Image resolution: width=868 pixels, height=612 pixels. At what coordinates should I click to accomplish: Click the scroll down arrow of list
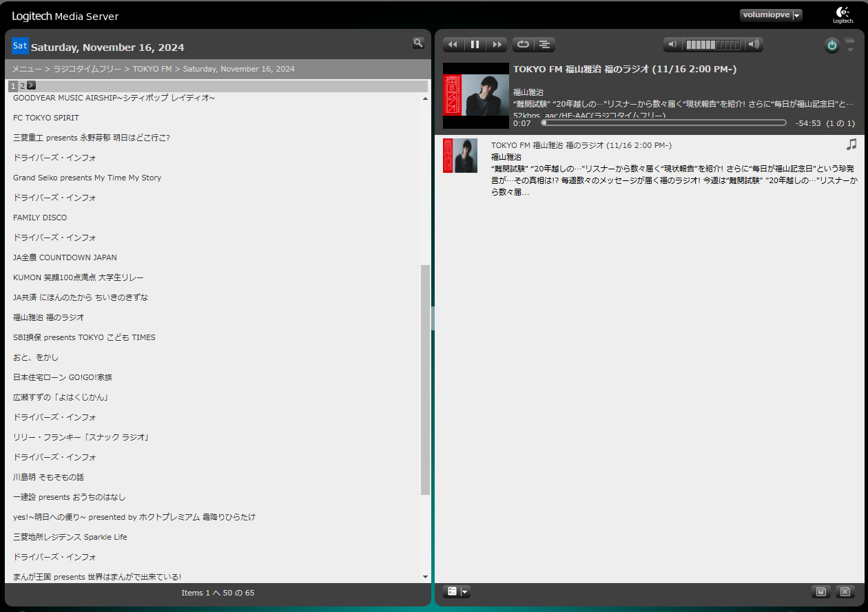point(425,576)
